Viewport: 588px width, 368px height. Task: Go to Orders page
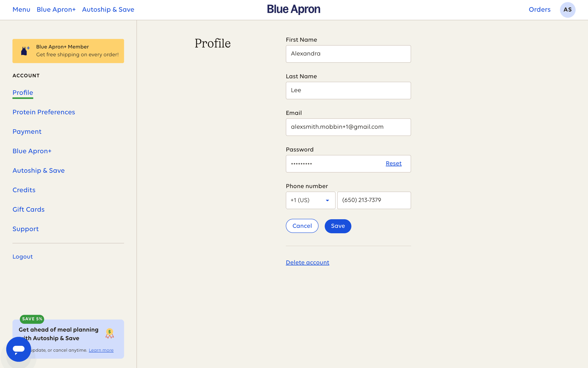coord(539,10)
